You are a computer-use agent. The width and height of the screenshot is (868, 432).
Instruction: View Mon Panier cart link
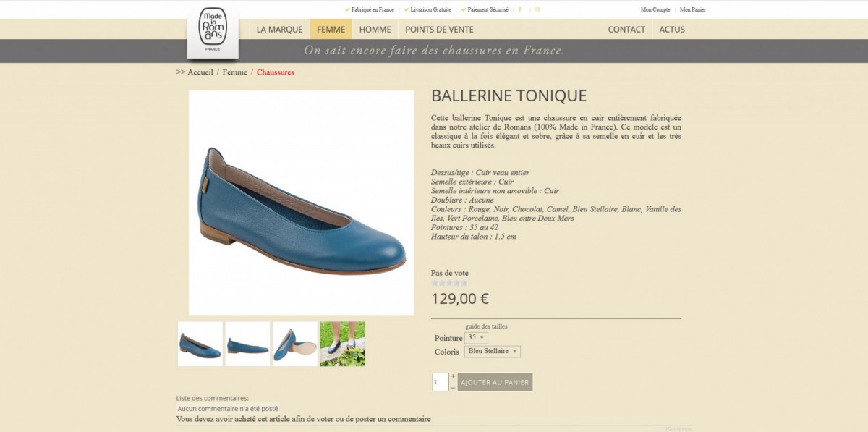(693, 9)
